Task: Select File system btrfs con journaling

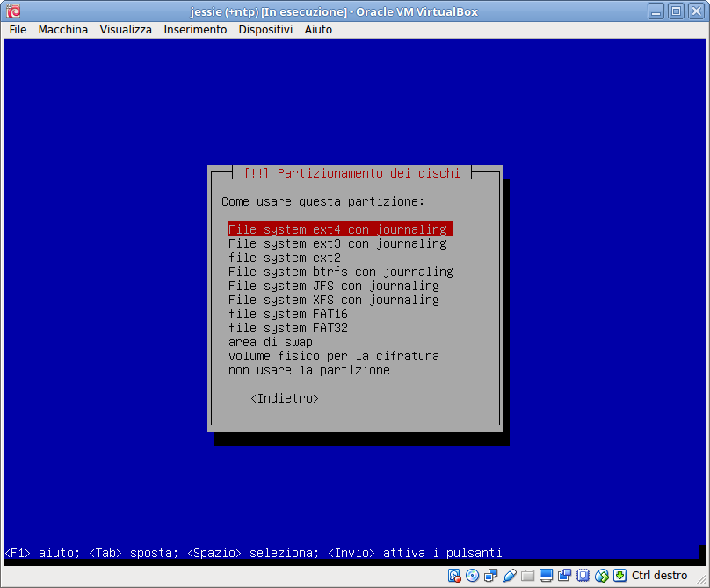Action: [341, 272]
